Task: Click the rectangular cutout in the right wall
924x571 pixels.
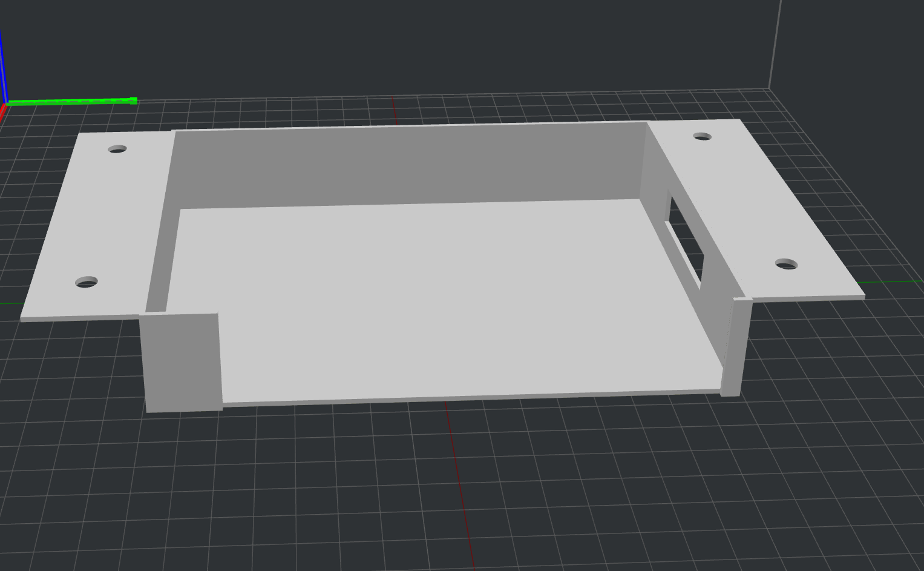Action: (x=687, y=240)
